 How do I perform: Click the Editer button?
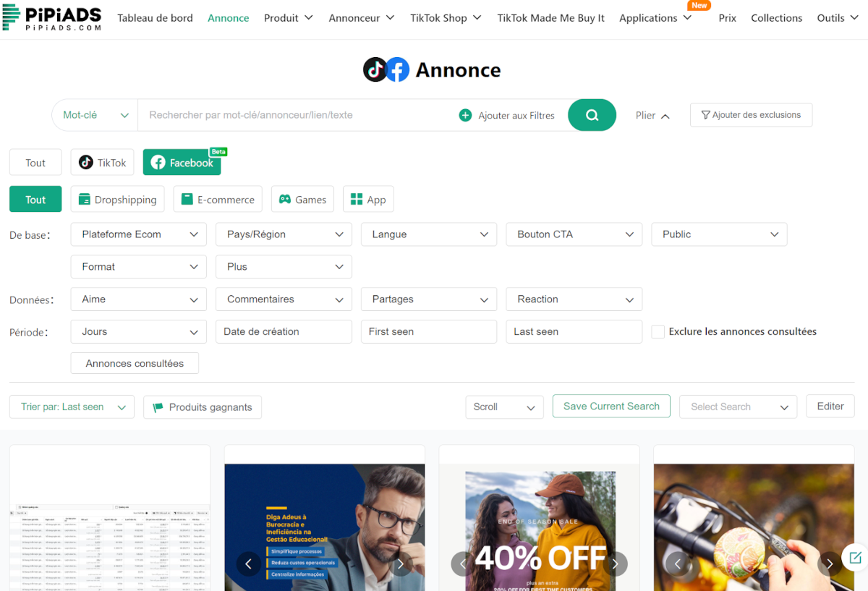tap(830, 407)
